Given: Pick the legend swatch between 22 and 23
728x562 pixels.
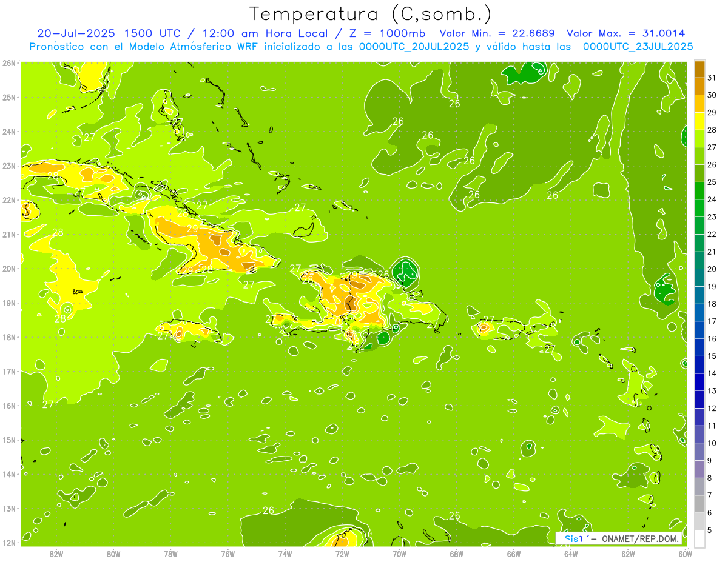Looking at the screenshot, I should pos(699,226).
